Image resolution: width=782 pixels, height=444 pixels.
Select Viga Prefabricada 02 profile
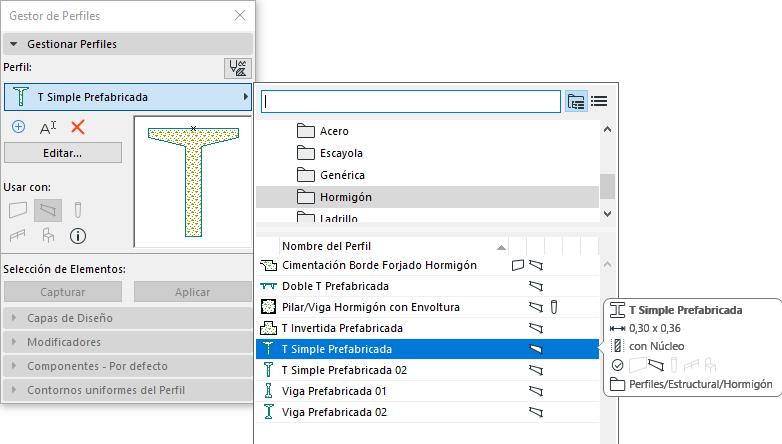(427, 412)
